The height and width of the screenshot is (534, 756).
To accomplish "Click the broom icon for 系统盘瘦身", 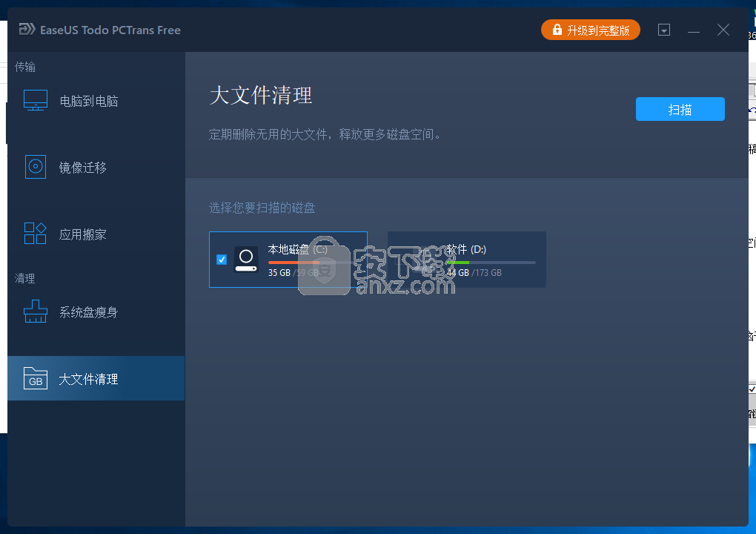I will click(x=35, y=311).
